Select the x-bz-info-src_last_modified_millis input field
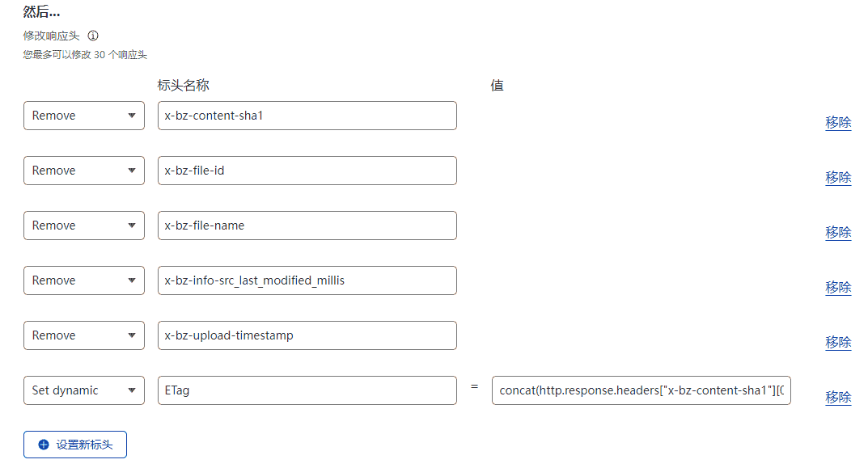868x468 pixels. (307, 280)
